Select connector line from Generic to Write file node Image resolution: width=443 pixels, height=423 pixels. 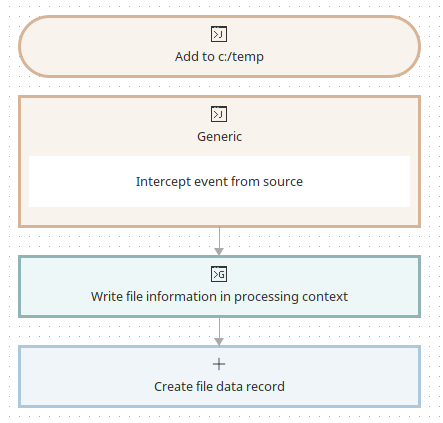point(219,237)
